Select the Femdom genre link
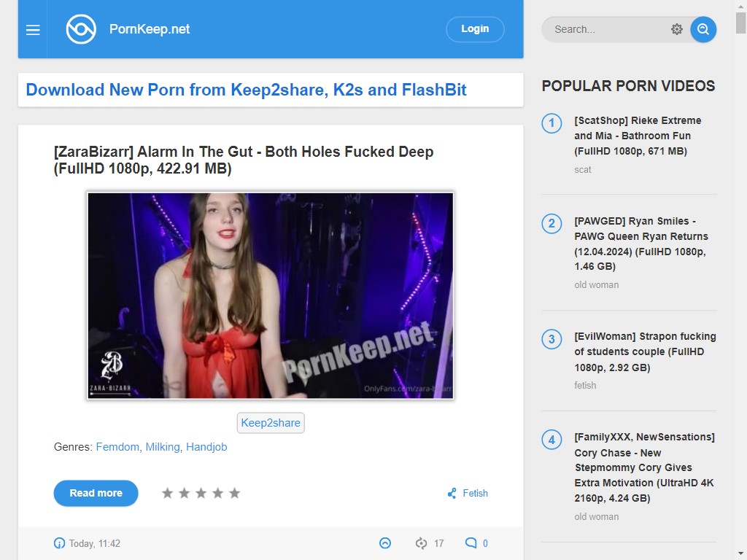This screenshot has width=747, height=560. (x=117, y=447)
